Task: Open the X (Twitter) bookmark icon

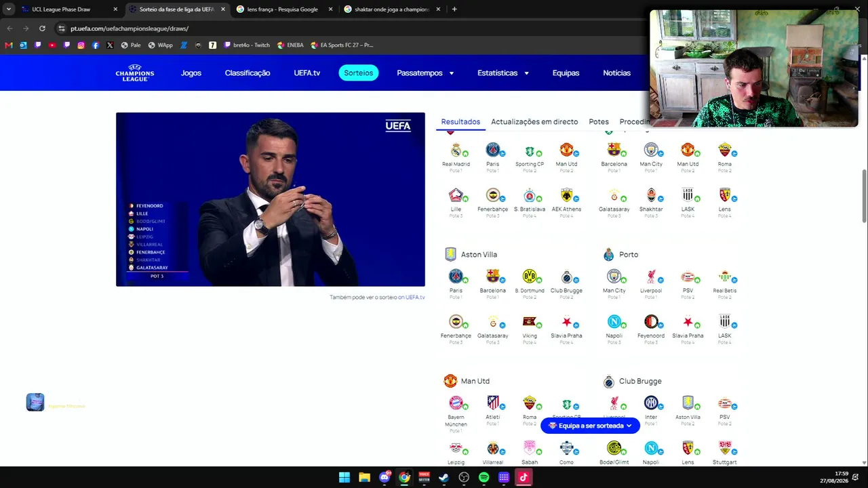Action: click(110, 45)
